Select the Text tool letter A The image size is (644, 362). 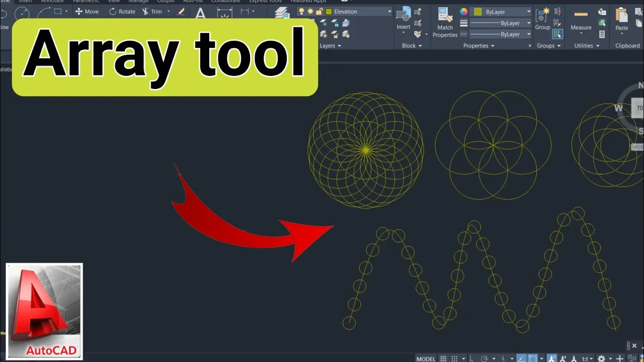coord(200,13)
